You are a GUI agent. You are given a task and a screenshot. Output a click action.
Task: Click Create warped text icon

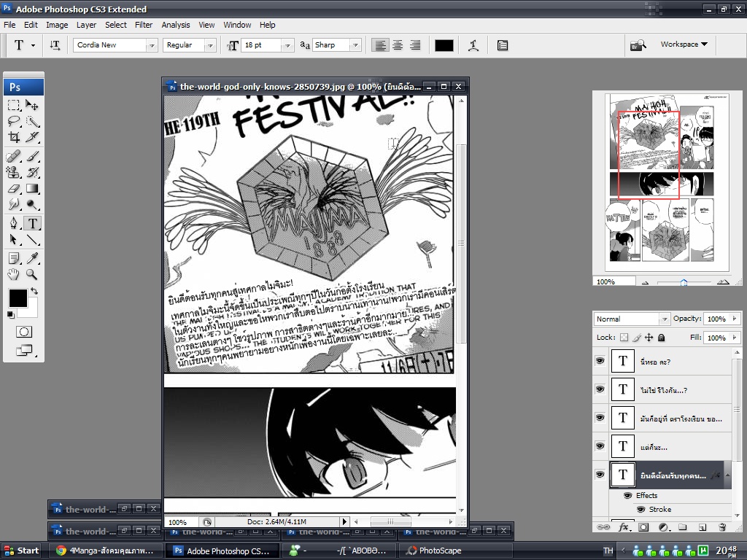(x=473, y=45)
